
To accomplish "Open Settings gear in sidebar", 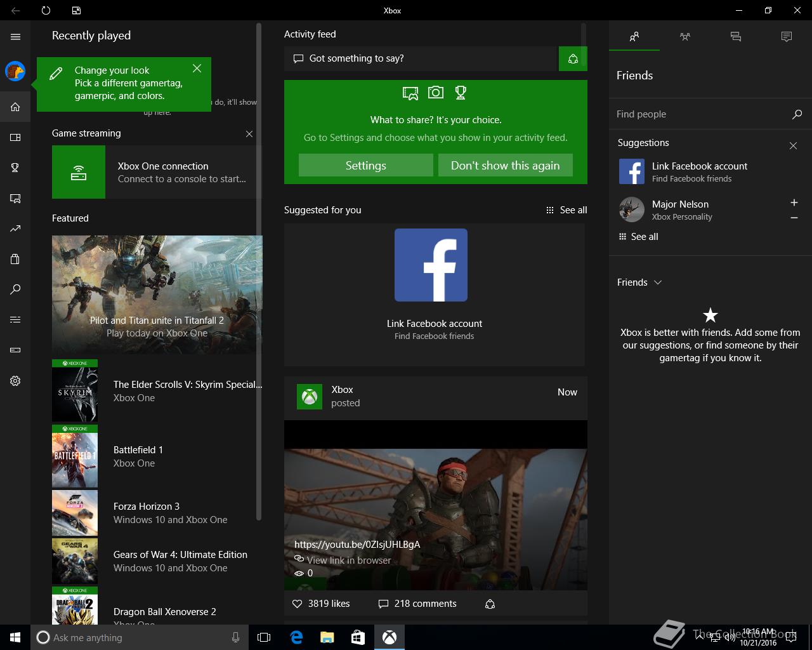I will coord(15,381).
